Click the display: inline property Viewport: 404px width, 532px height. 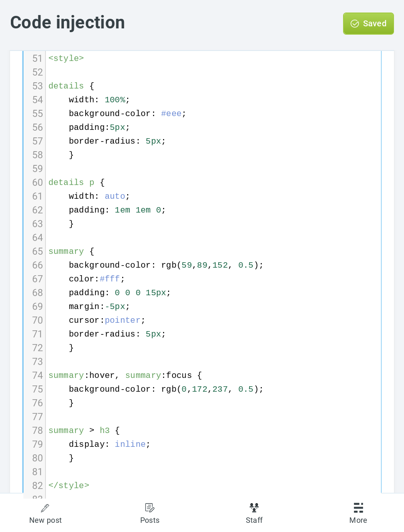[x=109, y=444]
